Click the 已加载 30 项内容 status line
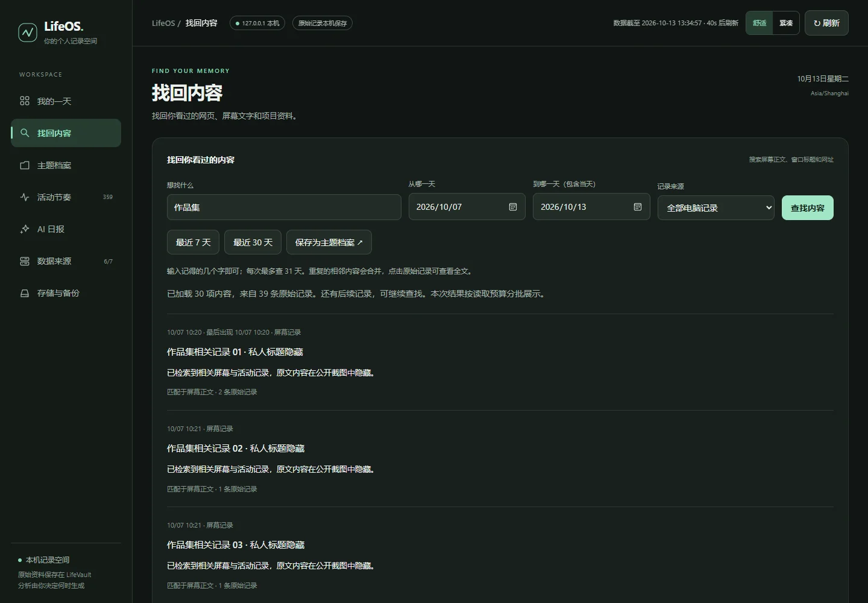This screenshot has height=603, width=868. (x=357, y=294)
